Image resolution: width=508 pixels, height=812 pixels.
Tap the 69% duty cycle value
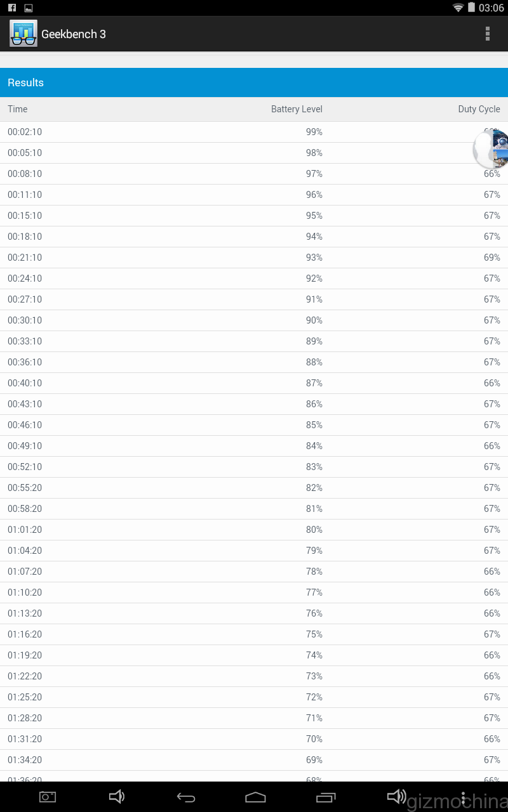point(491,258)
